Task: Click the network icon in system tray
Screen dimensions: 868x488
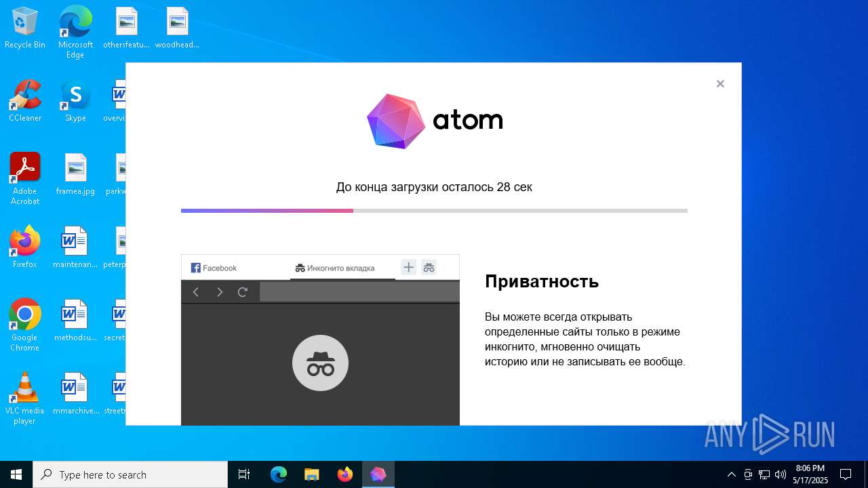Action: tap(764, 474)
